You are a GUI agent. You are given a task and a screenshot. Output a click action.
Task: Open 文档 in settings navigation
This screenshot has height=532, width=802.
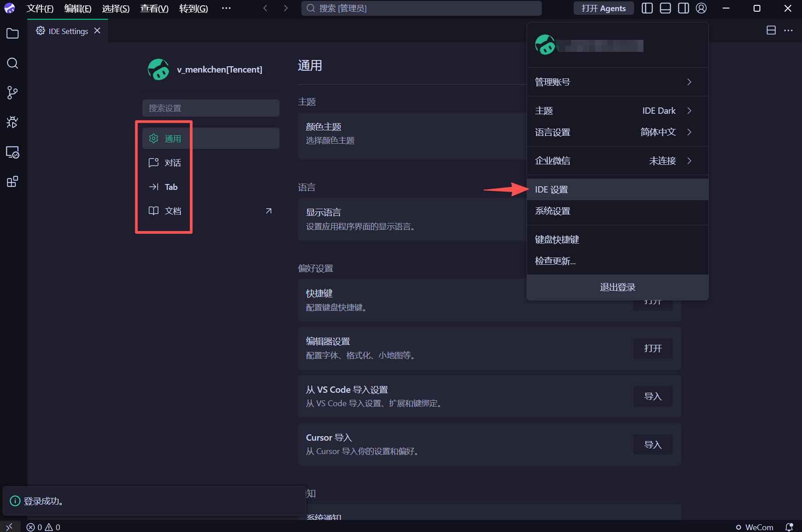211,211
